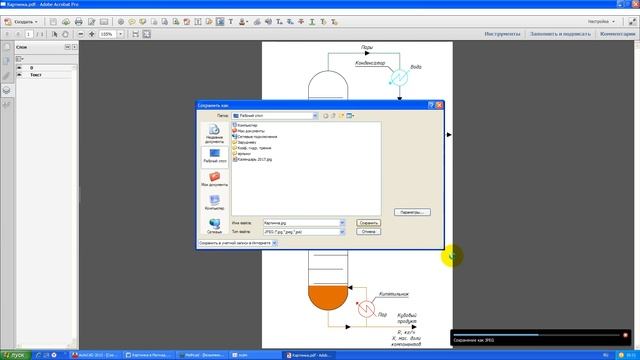Select the arrow selection tool
640x360 pixels.
[55, 34]
